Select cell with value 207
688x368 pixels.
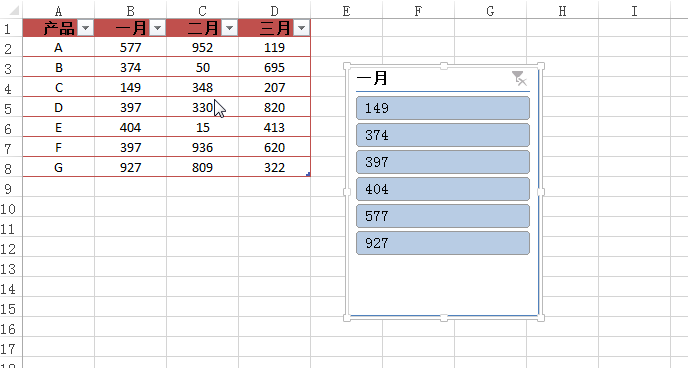coord(274,87)
